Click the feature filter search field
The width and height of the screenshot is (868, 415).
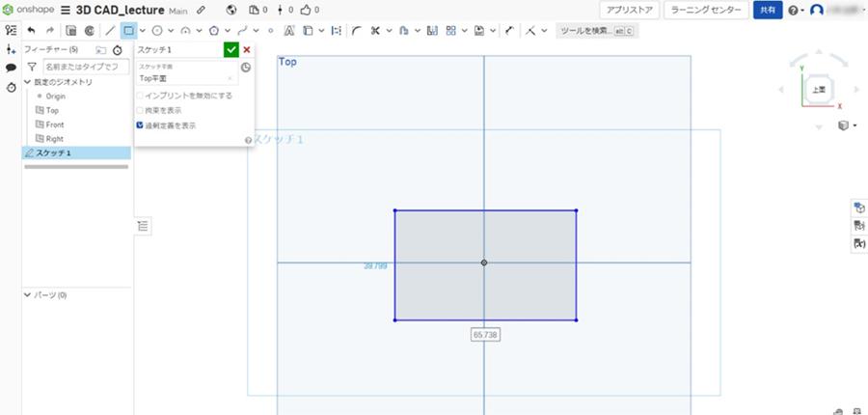pyautogui.click(x=85, y=67)
